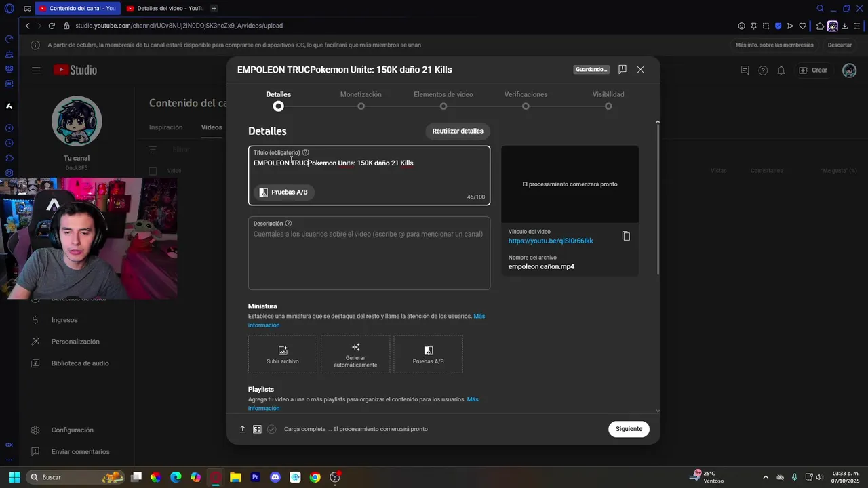Open the account avatar menu in Studio
This screenshot has width=868, height=488.
(x=849, y=70)
